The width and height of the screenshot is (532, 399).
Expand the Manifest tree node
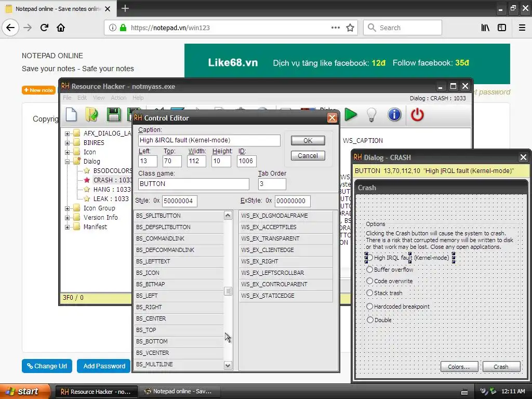(x=67, y=227)
